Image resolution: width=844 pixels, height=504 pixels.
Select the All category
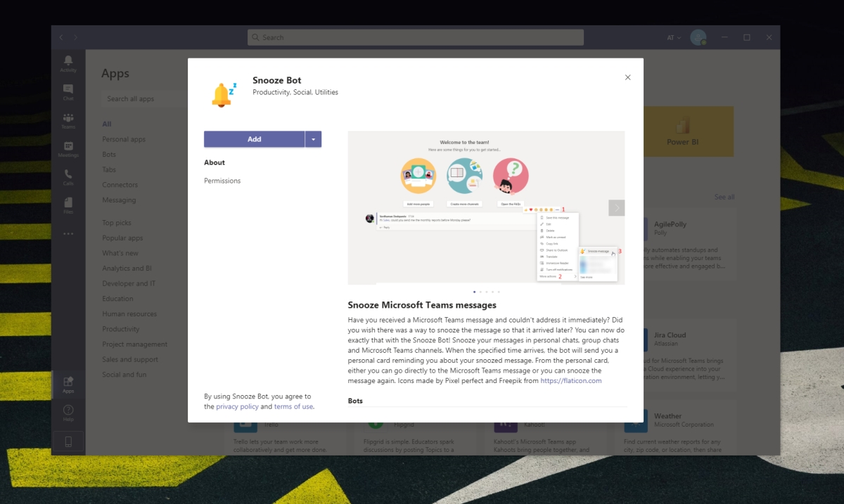point(107,124)
